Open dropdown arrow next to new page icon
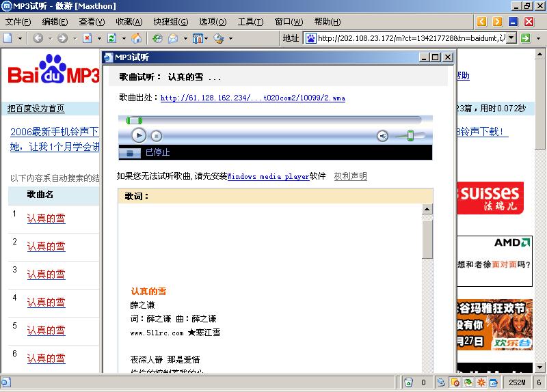Screen dimensions: 547x392 point(20,38)
